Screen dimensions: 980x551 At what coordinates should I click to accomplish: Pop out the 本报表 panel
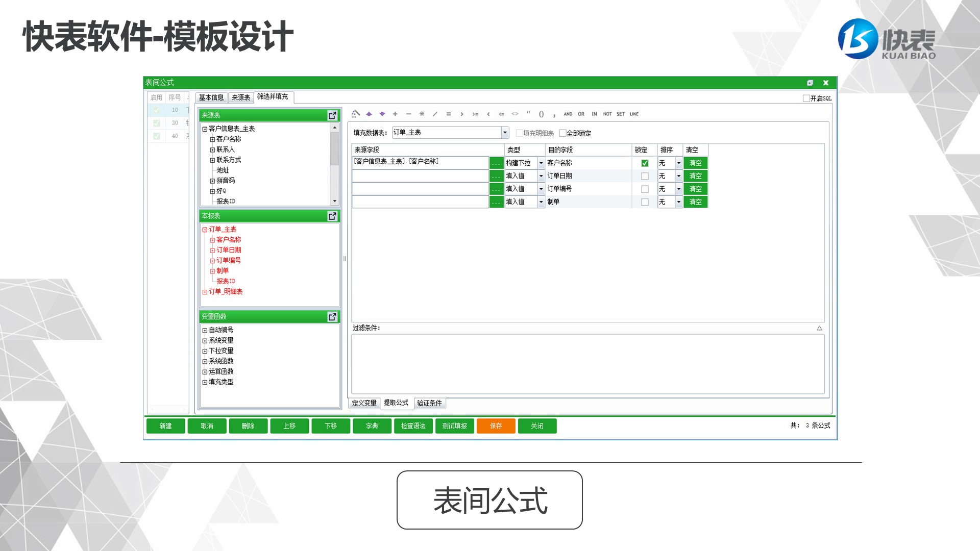coord(332,216)
